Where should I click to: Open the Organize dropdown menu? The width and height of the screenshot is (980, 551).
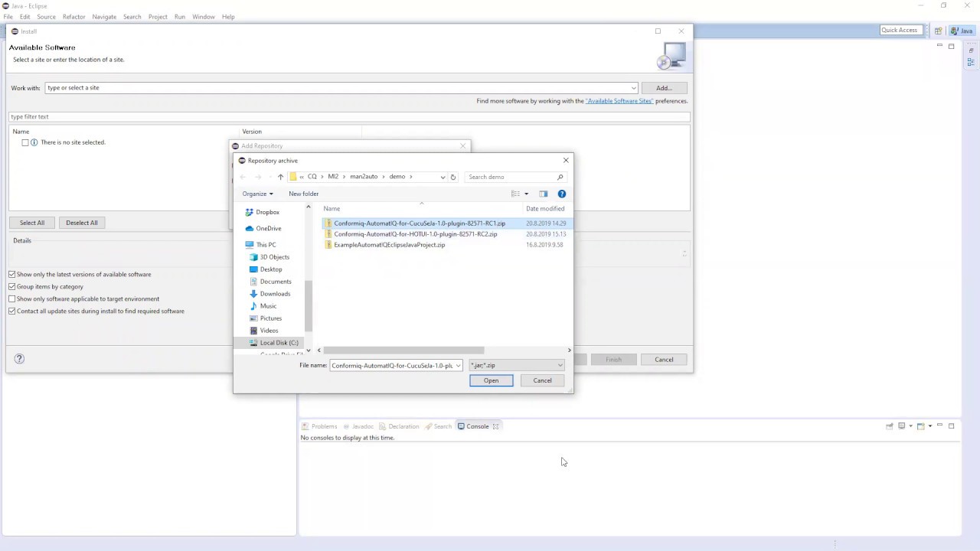(257, 194)
